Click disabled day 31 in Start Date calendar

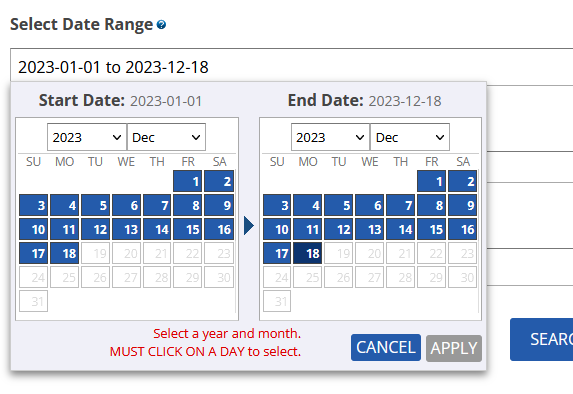[34, 301]
